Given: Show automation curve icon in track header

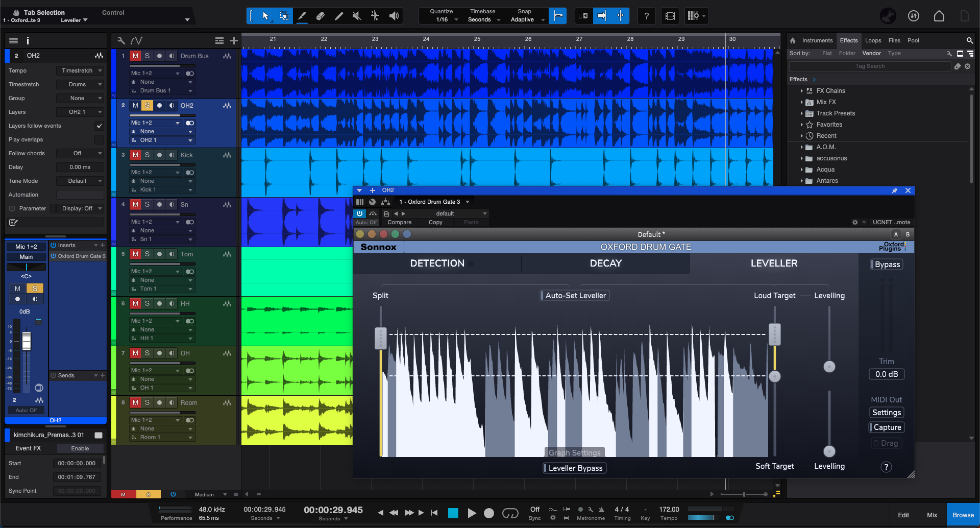Looking at the screenshot, I should 136,40.
